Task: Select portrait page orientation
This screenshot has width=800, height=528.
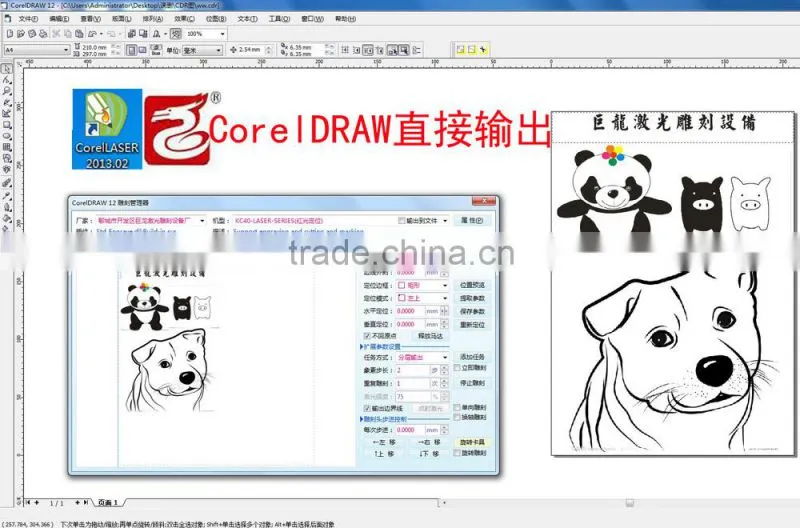Action: point(132,50)
